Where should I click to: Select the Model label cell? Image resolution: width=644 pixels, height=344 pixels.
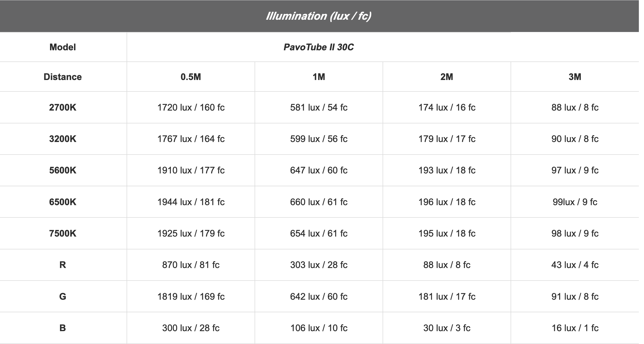[63, 47]
